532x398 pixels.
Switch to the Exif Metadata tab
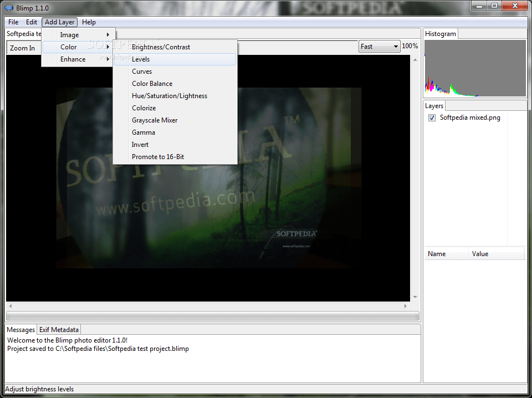59,330
